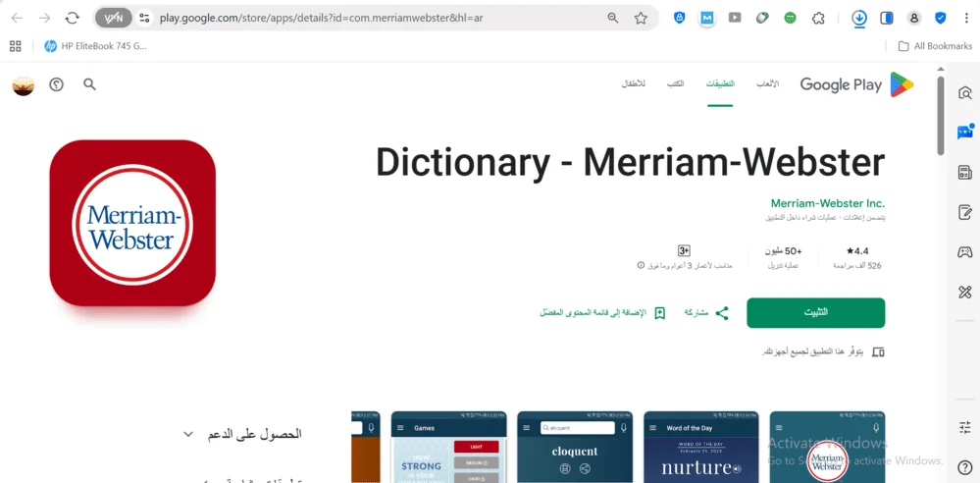Open the eloquent screenshot thumbnail
Screen dimensions: 980x483
(x=575, y=447)
